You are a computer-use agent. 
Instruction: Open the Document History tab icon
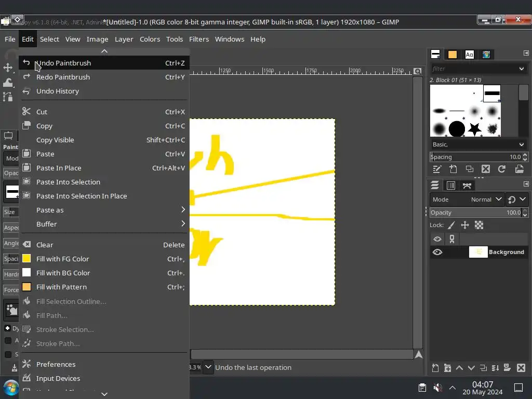486,54
